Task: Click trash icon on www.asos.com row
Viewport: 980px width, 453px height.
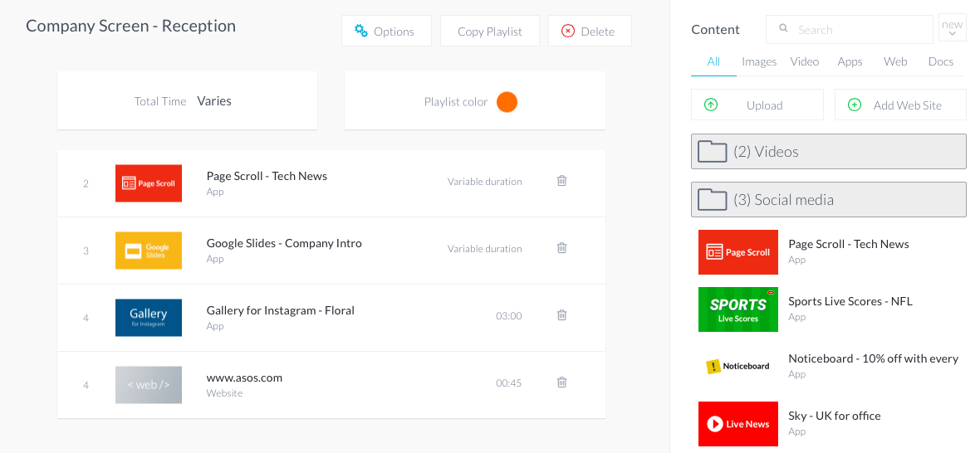Action: 562,382
